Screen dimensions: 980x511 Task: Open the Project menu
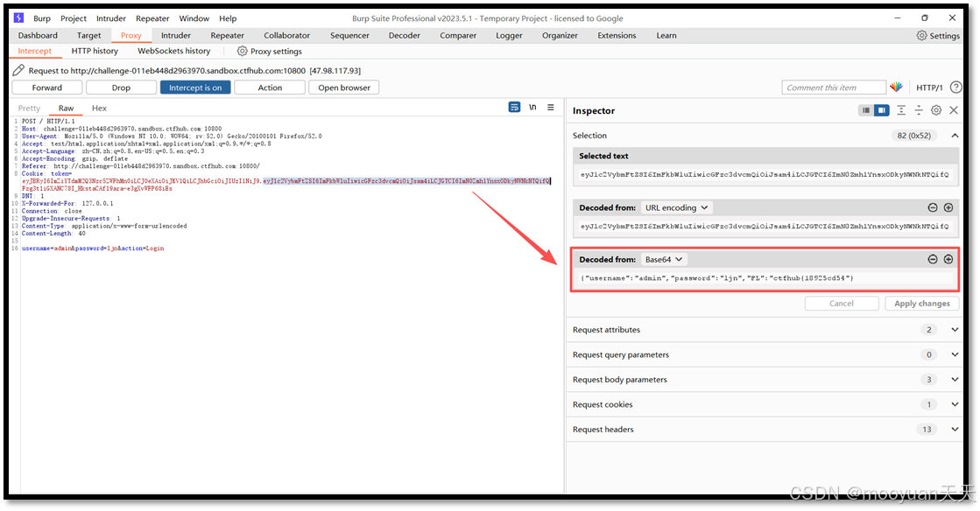coord(73,18)
